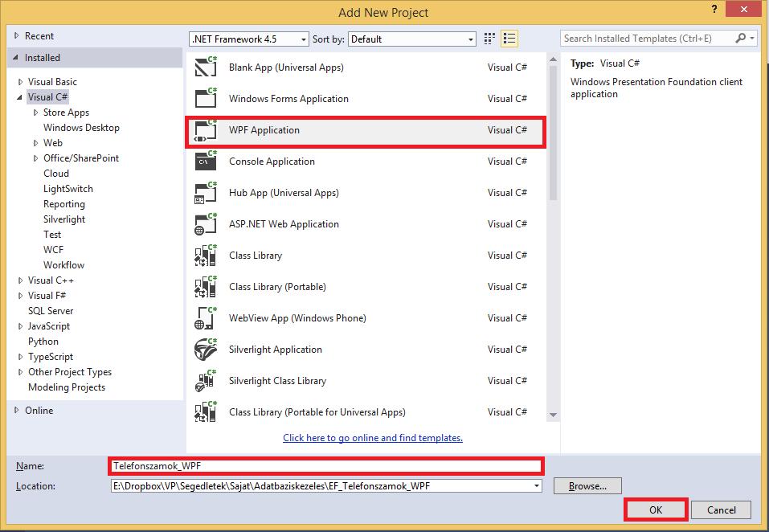Image resolution: width=769 pixels, height=532 pixels.
Task: Expand the Online section
Action: (x=17, y=411)
